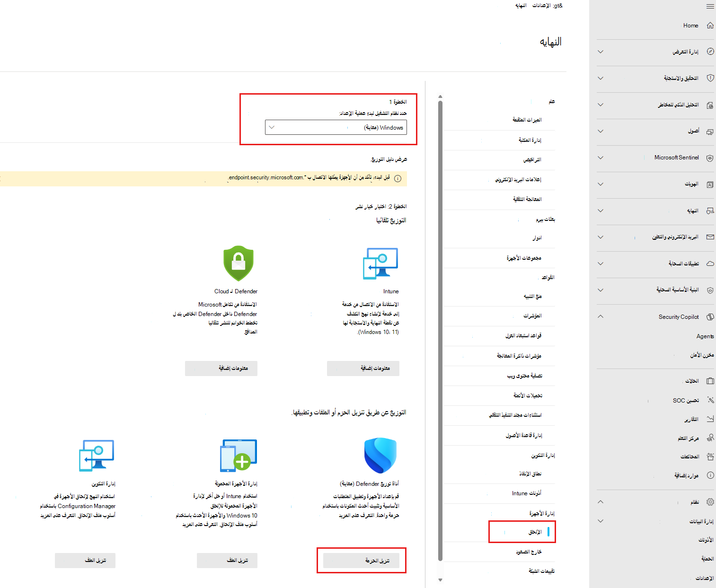Viewport: 716px width, 588px height.
Task: Click تنزيل الملف under إدارة الأجهزة المحمولة
Action: coord(227,561)
